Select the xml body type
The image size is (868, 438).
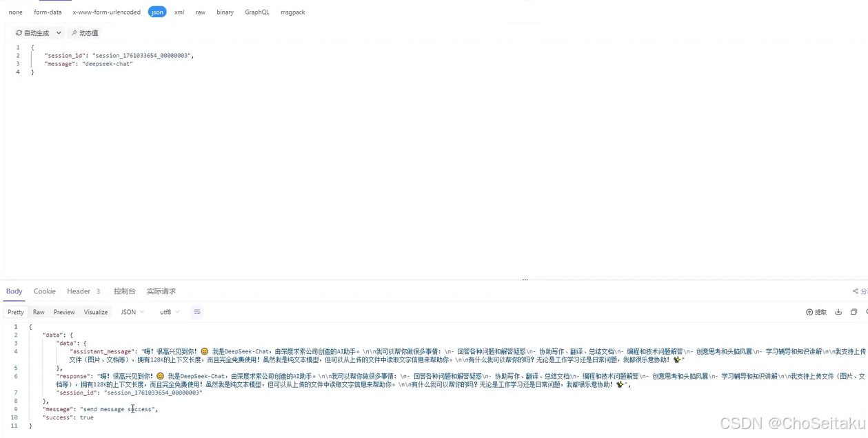[x=179, y=12]
